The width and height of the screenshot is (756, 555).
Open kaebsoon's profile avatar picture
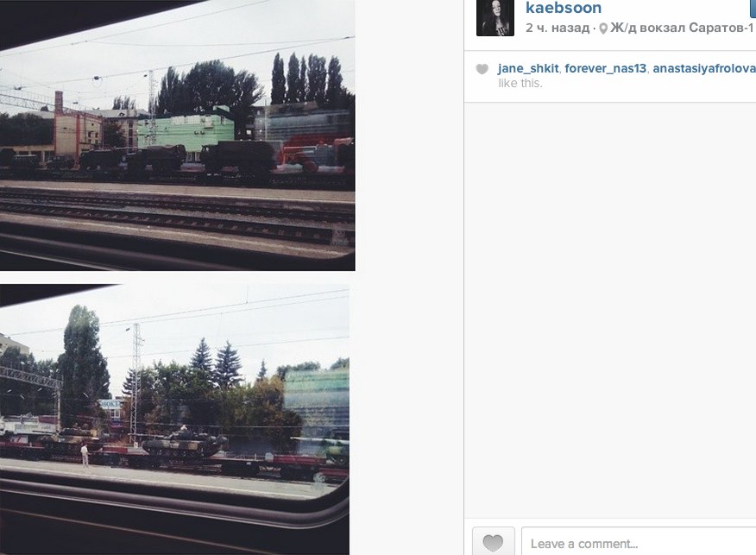click(495, 18)
